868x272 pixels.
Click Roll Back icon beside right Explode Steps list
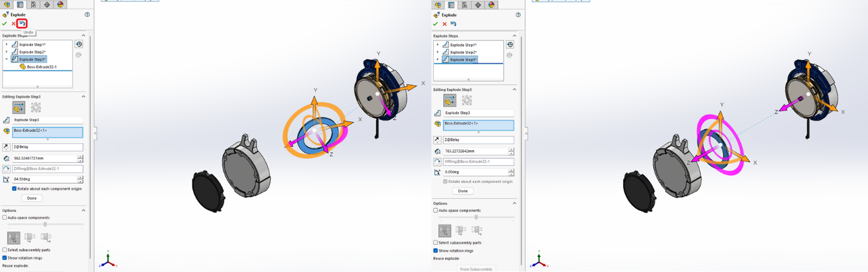[510, 45]
